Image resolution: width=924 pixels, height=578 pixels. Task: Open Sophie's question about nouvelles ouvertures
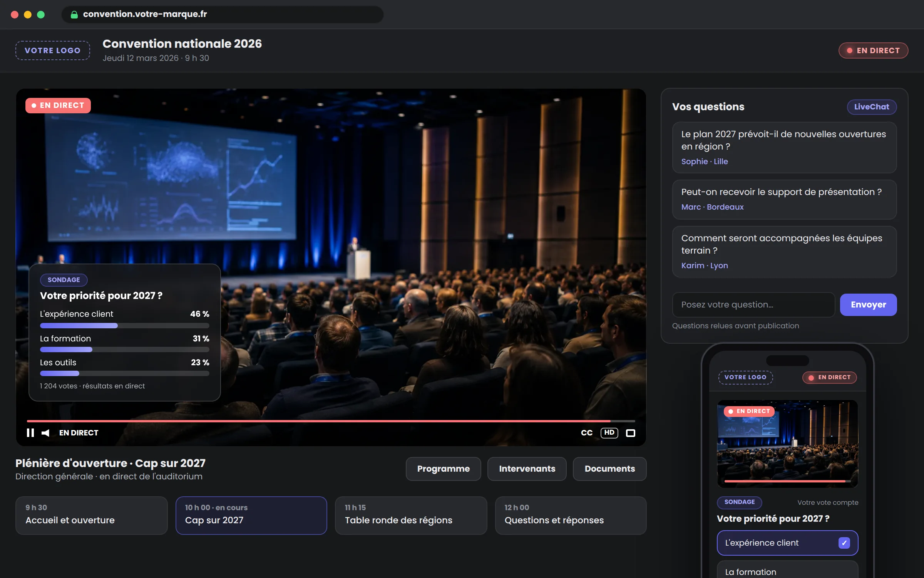point(784,148)
